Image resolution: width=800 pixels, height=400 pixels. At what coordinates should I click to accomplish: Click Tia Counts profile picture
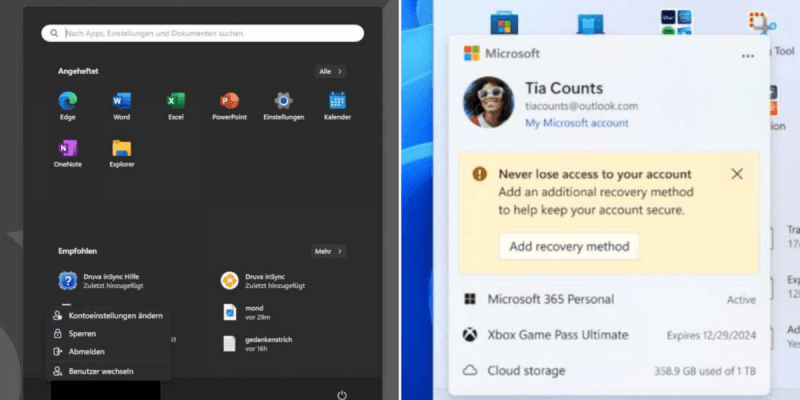click(489, 102)
